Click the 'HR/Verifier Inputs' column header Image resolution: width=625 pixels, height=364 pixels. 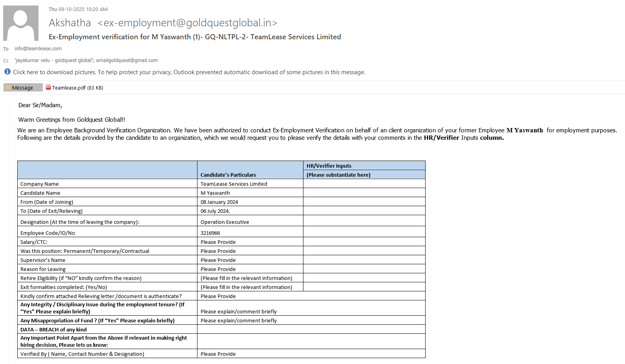329,166
